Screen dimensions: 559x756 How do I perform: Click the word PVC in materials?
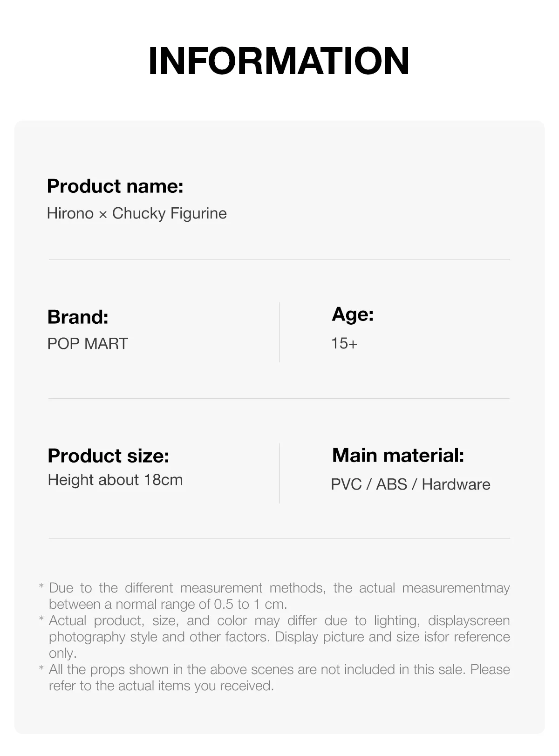coord(346,484)
